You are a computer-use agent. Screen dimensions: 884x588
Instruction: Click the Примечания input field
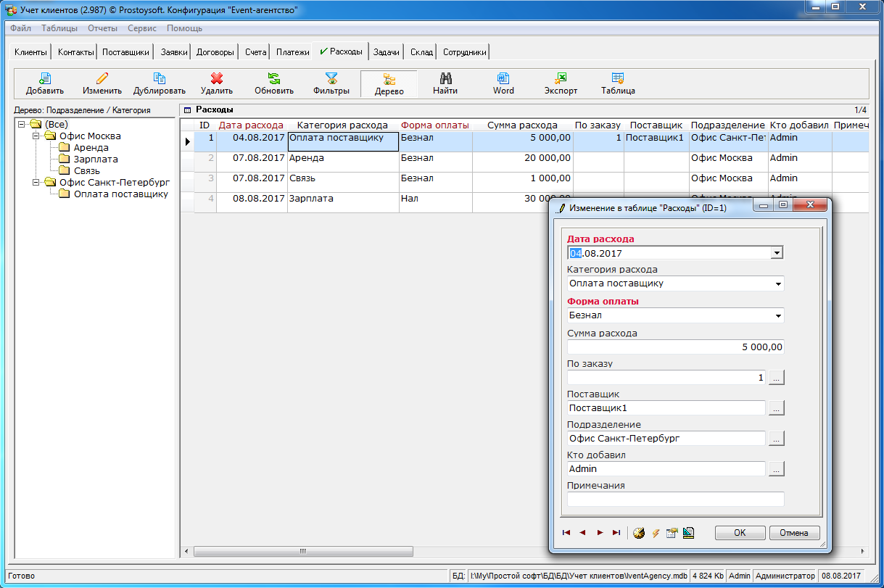(x=675, y=499)
